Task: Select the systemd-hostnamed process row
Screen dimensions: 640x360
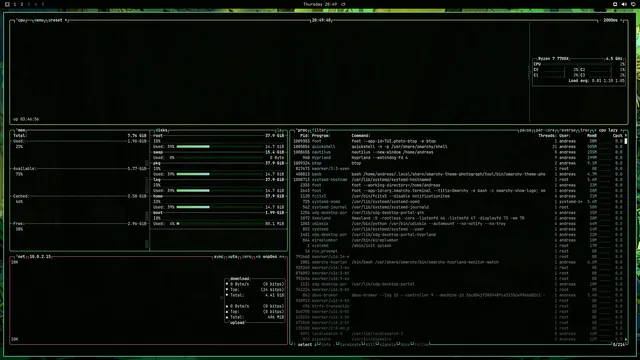Action: tap(458, 180)
